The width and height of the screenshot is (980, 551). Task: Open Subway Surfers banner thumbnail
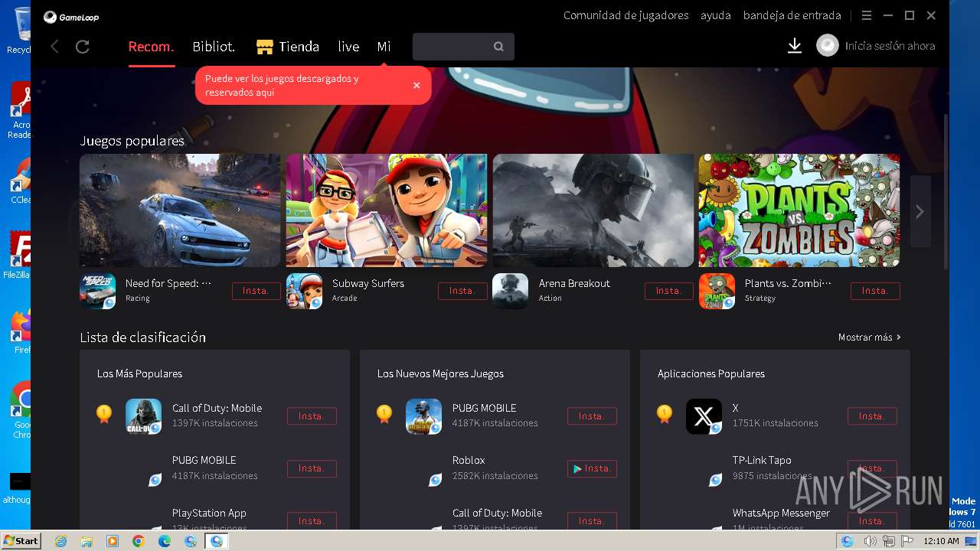pyautogui.click(x=387, y=210)
